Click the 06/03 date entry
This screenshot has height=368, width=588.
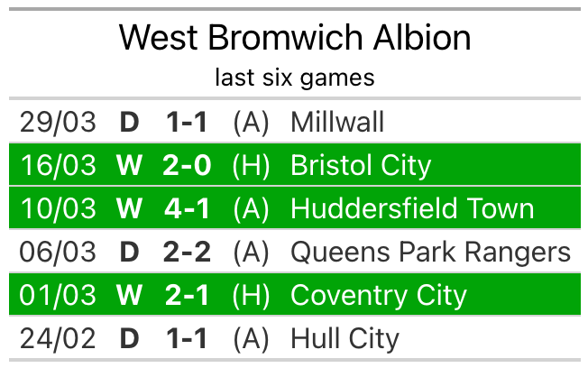[x=58, y=252]
